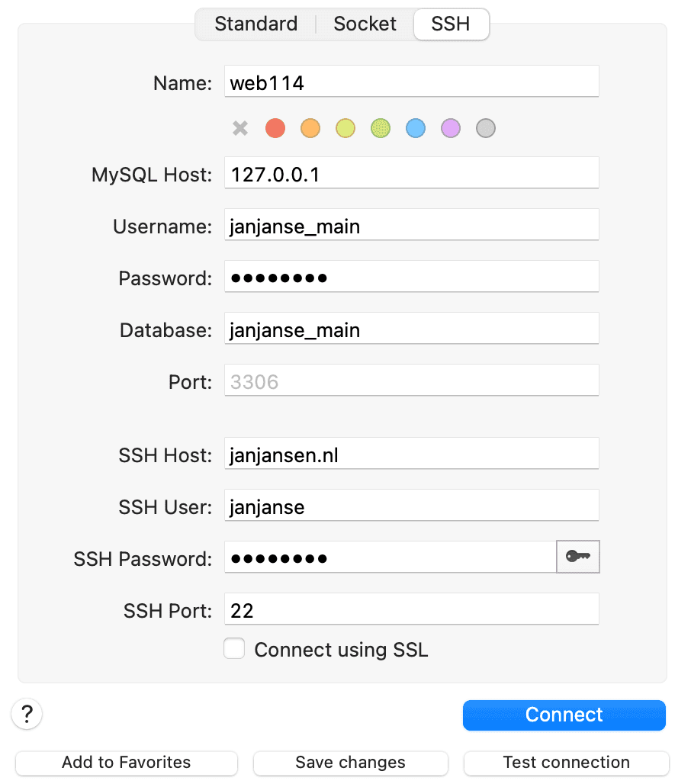This screenshot has width=691, height=784.
Task: Select the SSH connection tab
Action: coord(450,24)
